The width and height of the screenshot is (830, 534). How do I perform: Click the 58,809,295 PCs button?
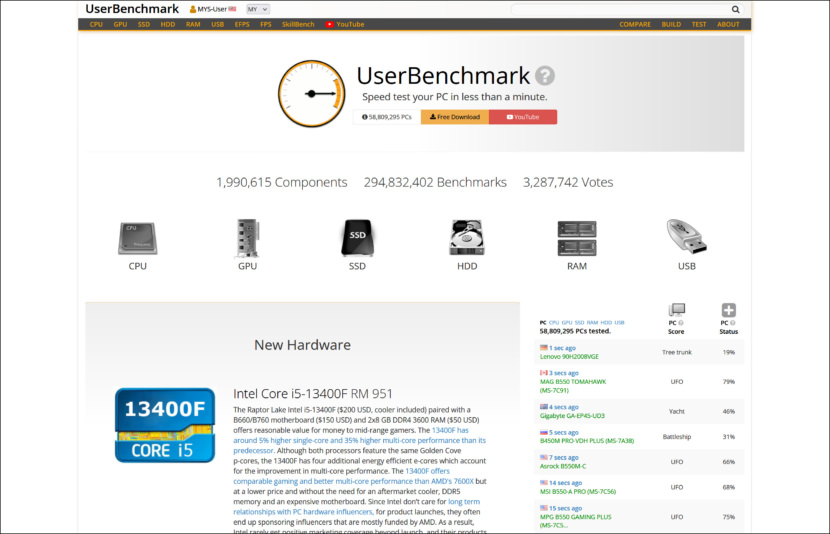(387, 117)
